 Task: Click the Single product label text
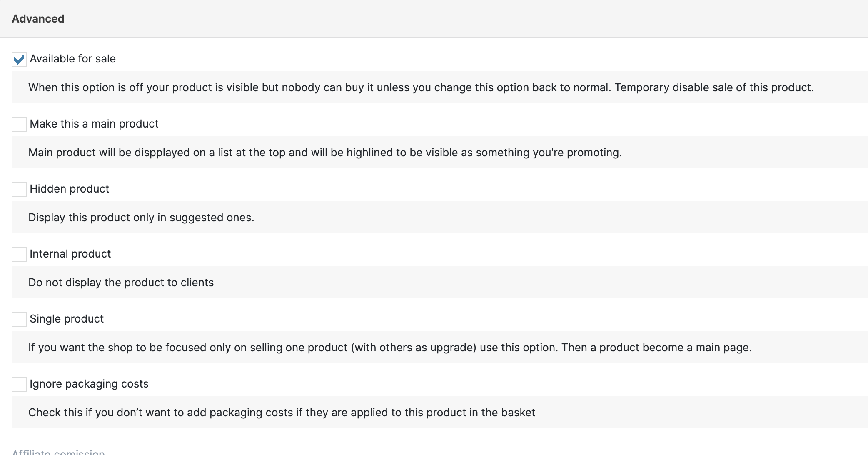pyautogui.click(x=67, y=319)
